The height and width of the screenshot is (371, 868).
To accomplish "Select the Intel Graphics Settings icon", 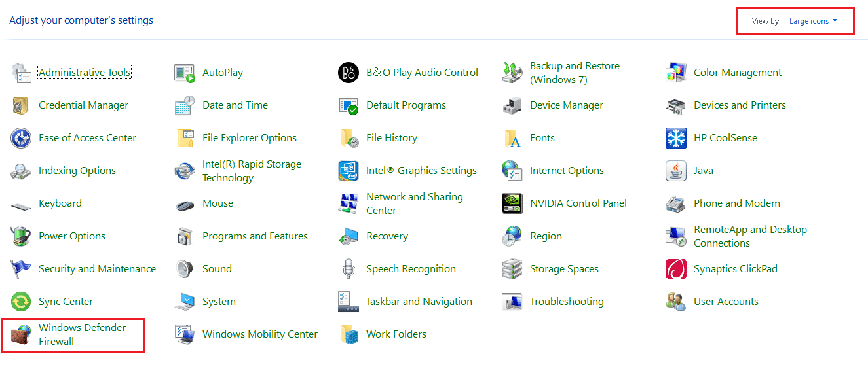I will pyautogui.click(x=348, y=171).
